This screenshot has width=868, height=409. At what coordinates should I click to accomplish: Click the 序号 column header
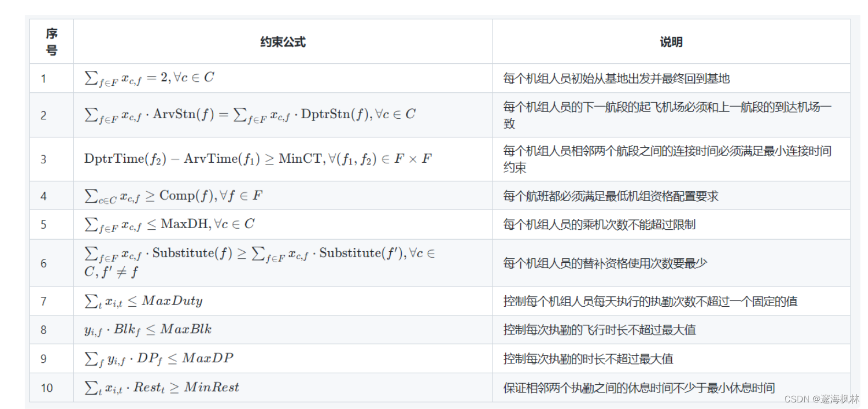point(52,42)
